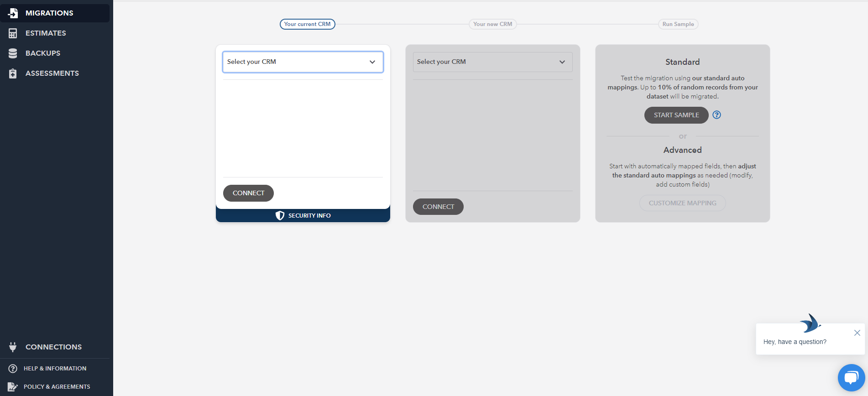Open the Backups section

point(43,53)
